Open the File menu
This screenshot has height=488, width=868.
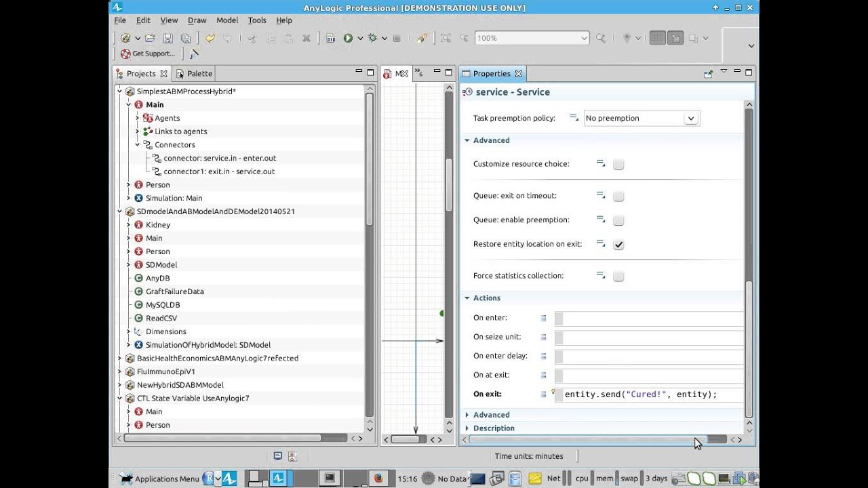coord(120,20)
